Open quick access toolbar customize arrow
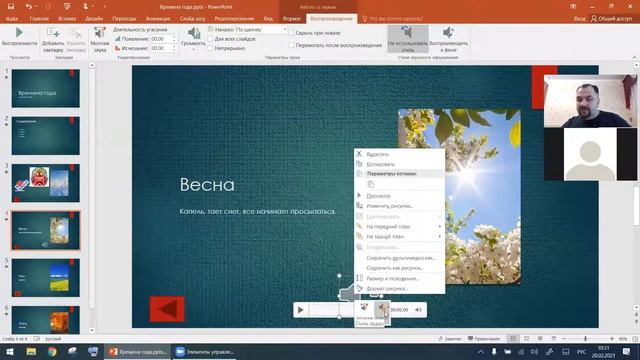This screenshot has width=640, height=360. click(104, 7)
